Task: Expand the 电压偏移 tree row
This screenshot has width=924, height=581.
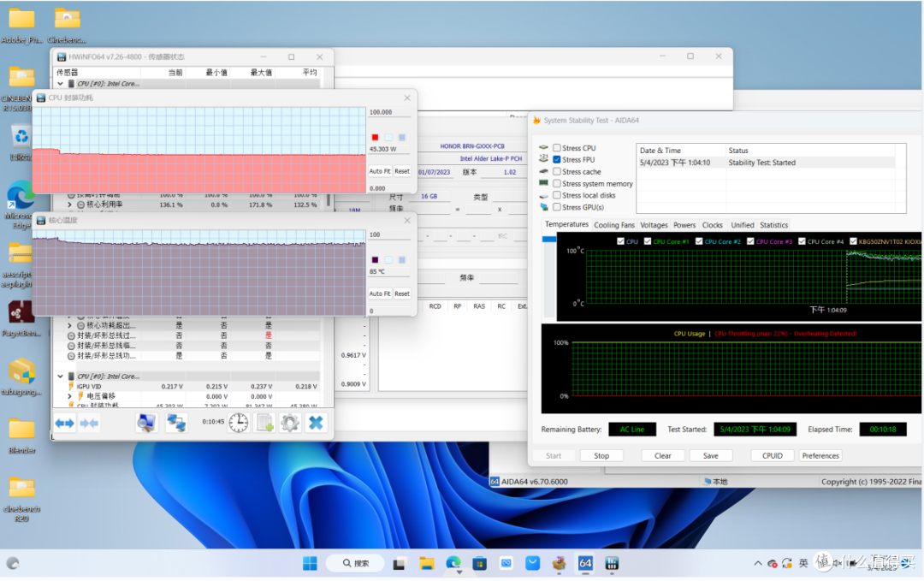Action: 70,396
